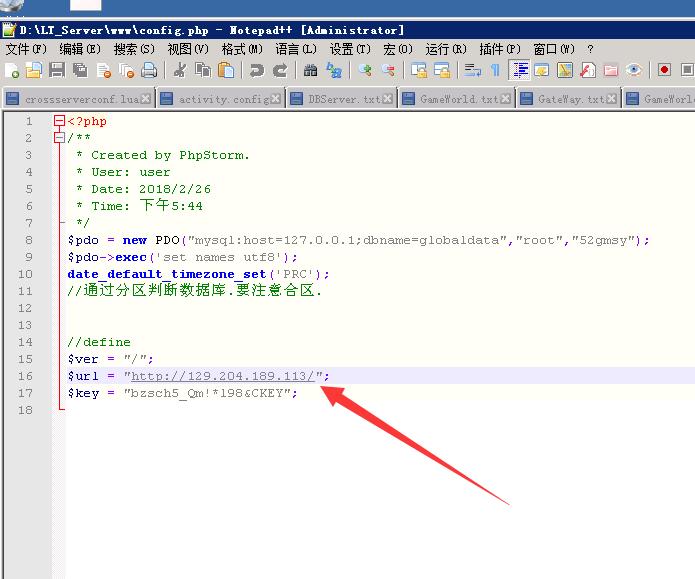Click the Print icon in toolbar
Viewport: 695px width, 579px height.
point(149,70)
